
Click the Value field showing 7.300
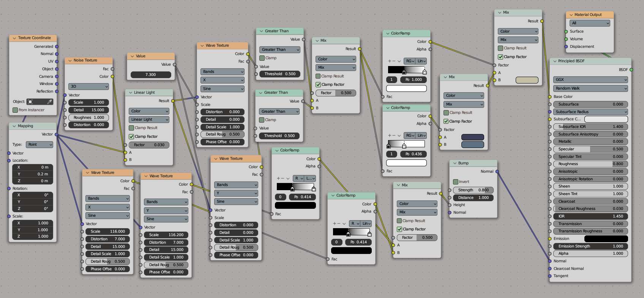coord(151,75)
